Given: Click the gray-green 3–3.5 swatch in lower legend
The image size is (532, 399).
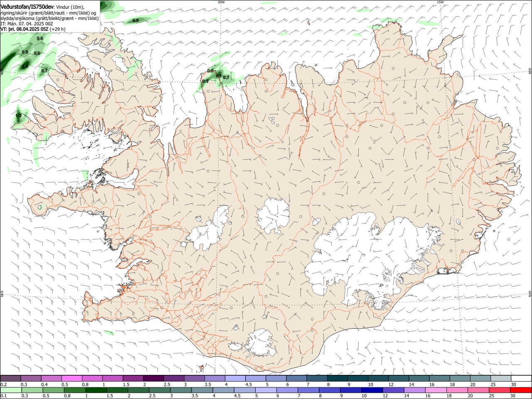Looking at the screenshot, I should (181, 390).
